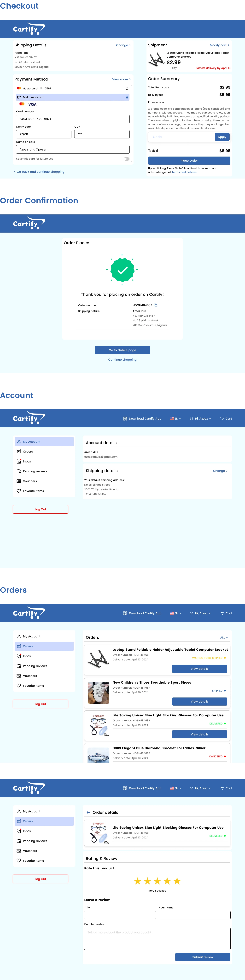This screenshot has width=245, height=980.
Task: Click Go to Orders page
Action: [x=122, y=350]
